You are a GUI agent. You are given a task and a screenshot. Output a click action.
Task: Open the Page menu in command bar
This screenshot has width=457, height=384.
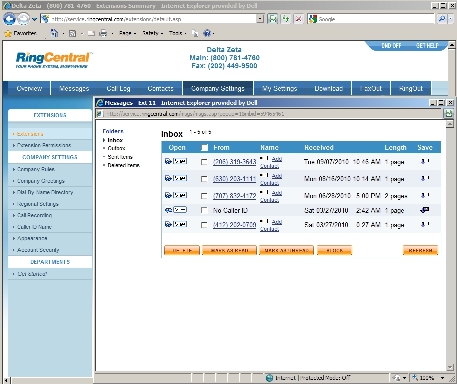pyautogui.click(x=127, y=33)
